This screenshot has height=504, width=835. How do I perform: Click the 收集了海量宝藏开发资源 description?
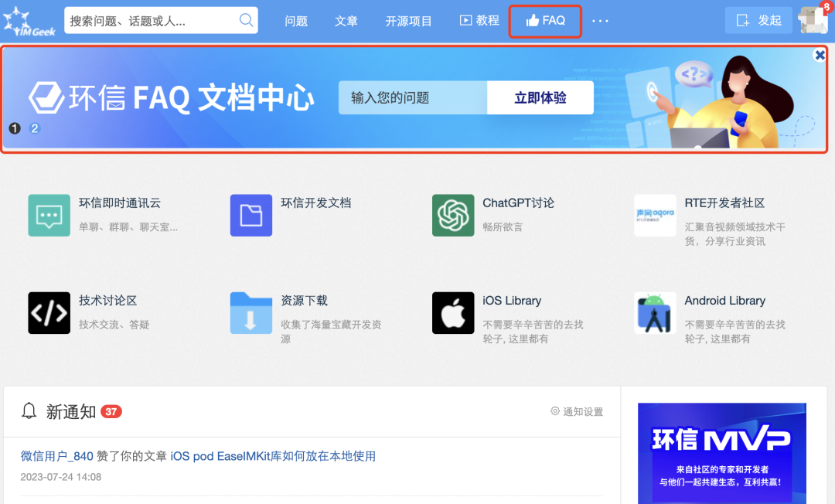click(x=331, y=332)
